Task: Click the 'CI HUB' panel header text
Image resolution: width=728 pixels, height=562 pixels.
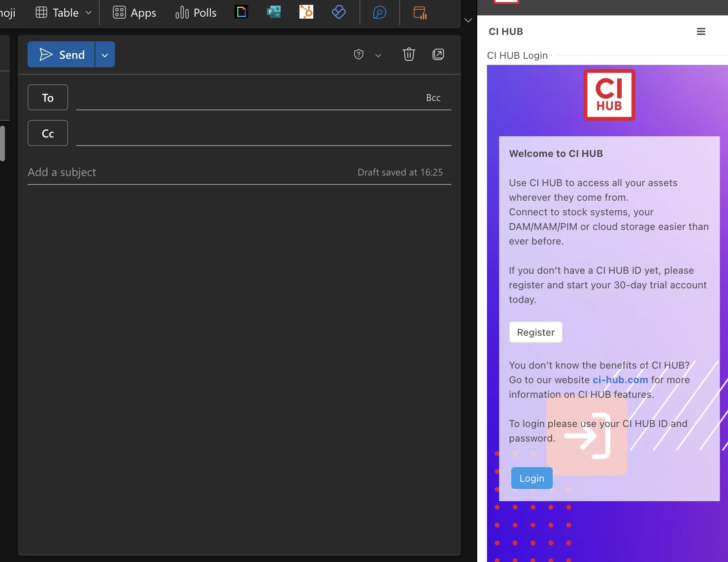Action: pos(506,32)
